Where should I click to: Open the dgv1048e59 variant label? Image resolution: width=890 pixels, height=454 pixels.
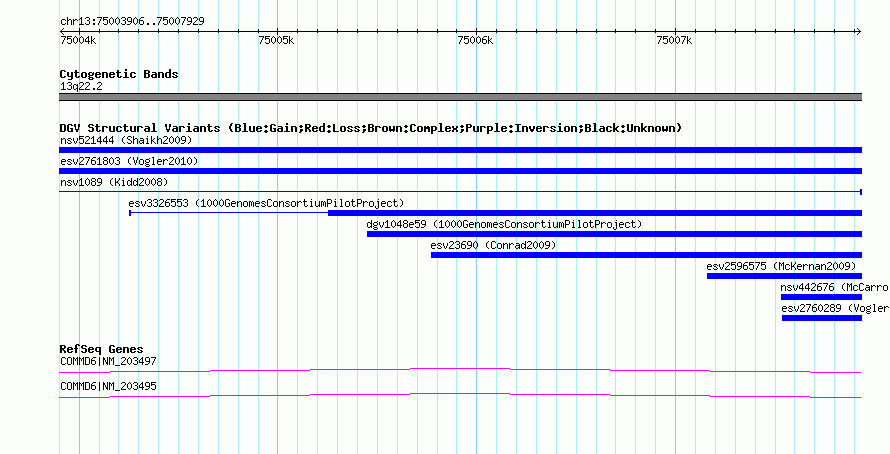504,224
